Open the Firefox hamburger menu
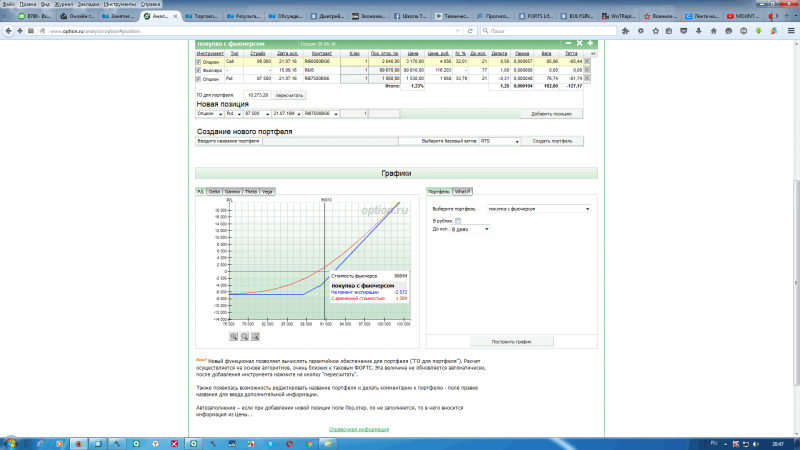Screen dimensions: 800x450 [x=791, y=31]
